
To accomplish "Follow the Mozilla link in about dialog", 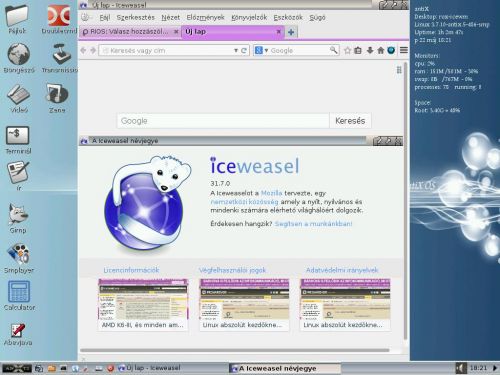I will [x=271, y=193].
